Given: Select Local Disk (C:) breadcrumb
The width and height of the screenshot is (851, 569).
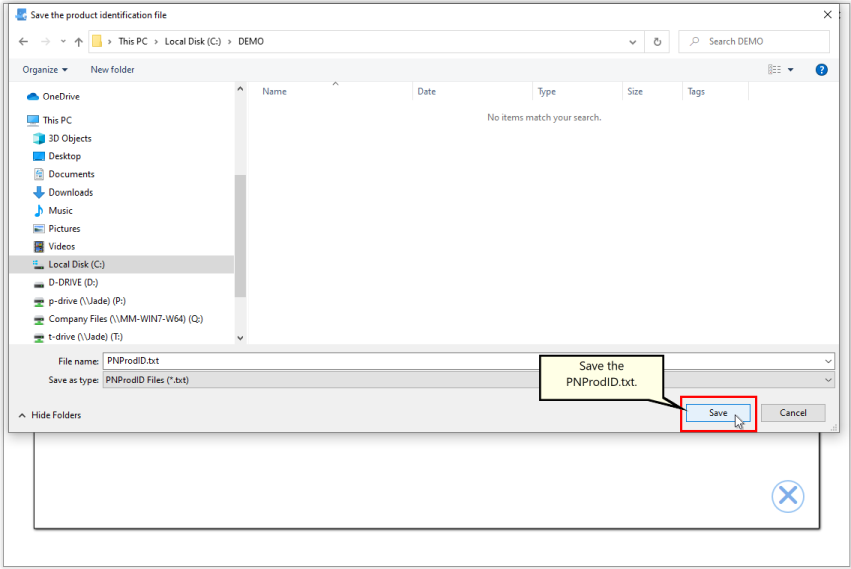Looking at the screenshot, I should [x=193, y=41].
